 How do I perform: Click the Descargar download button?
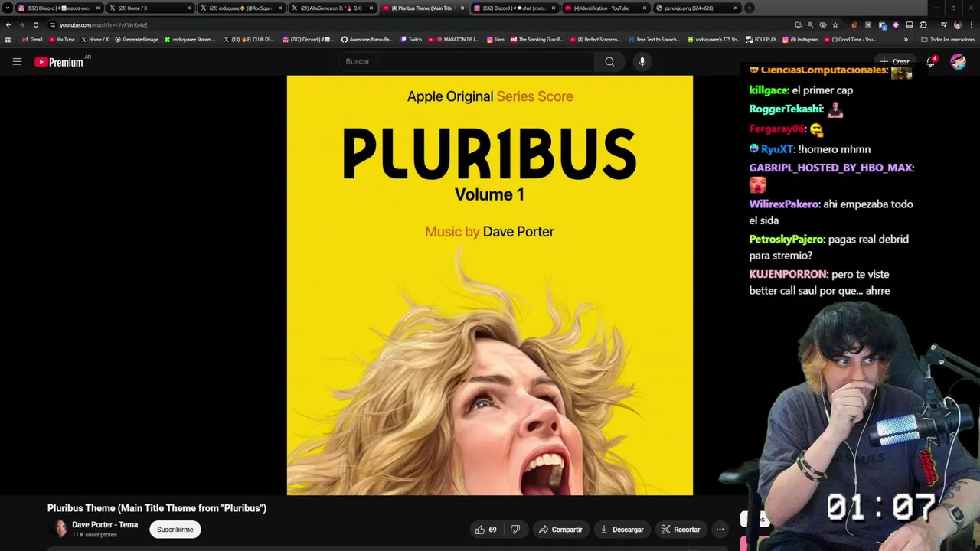point(622,530)
